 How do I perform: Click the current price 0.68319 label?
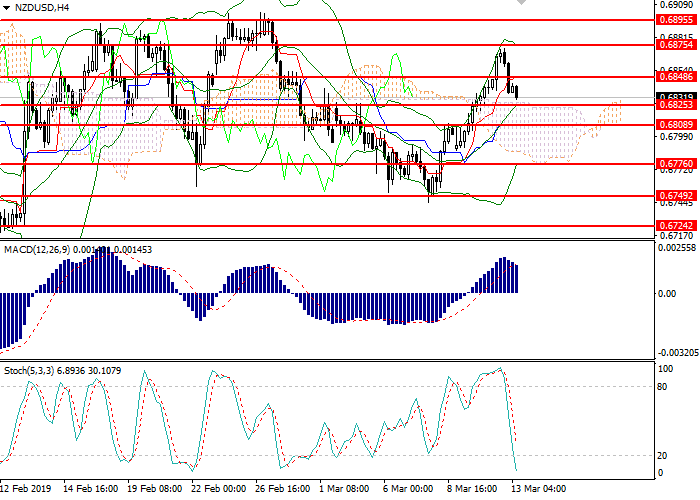tap(674, 95)
